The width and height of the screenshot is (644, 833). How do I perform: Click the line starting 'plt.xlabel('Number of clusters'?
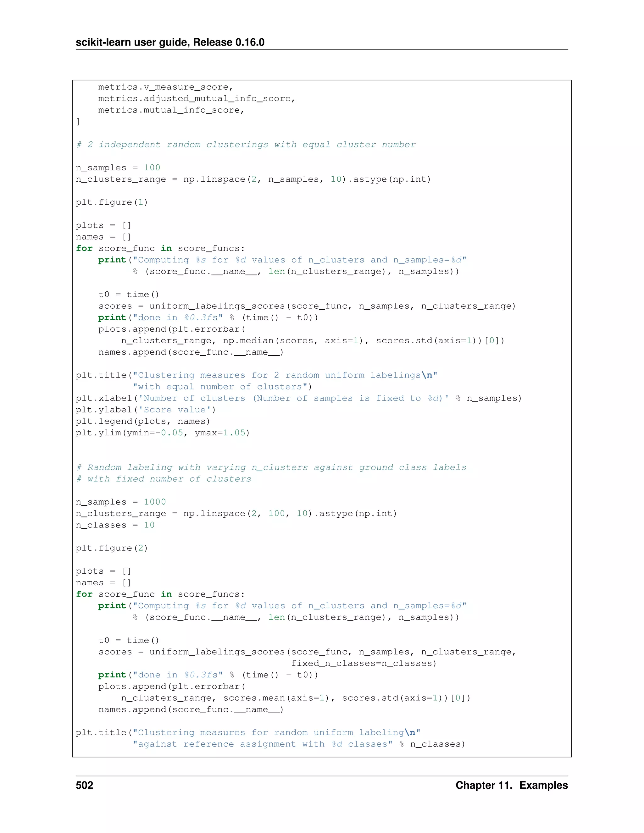299,399
